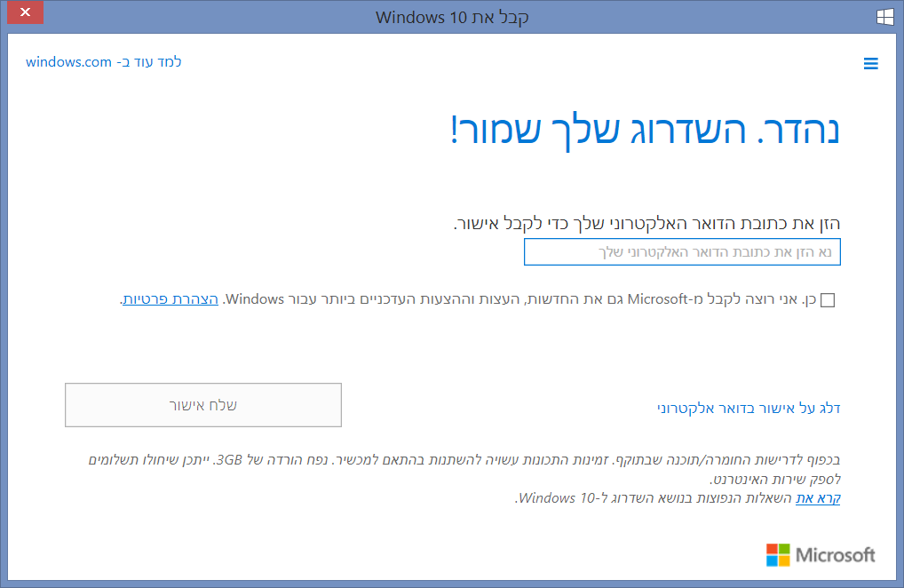The width and height of the screenshot is (904, 588).
Task: Toggle the consent checkbox beside the Windows offers text
Action: tap(827, 300)
